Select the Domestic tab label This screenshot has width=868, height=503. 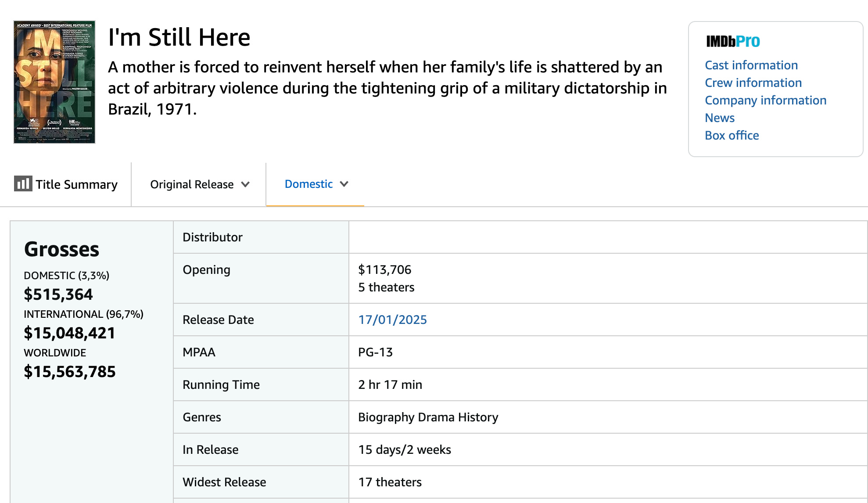coord(308,184)
